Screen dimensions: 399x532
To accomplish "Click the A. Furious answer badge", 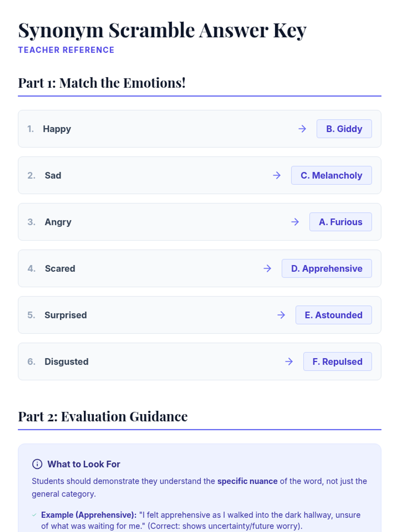I will pos(340,222).
